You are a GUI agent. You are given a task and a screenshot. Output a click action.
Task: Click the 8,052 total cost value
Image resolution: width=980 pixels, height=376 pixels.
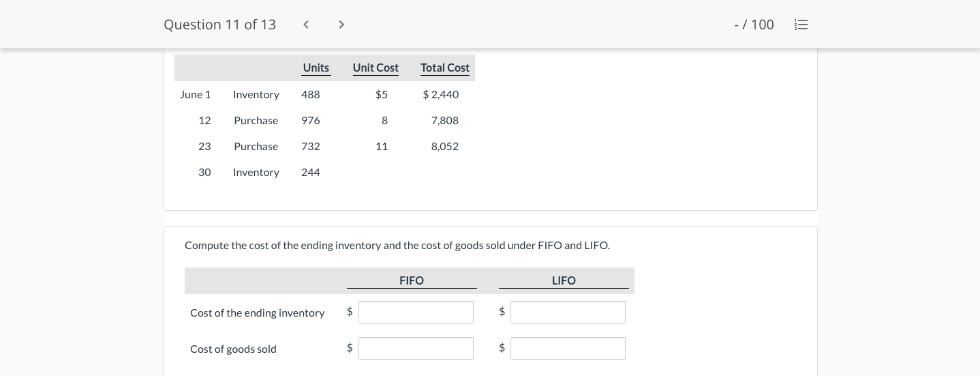point(445,146)
